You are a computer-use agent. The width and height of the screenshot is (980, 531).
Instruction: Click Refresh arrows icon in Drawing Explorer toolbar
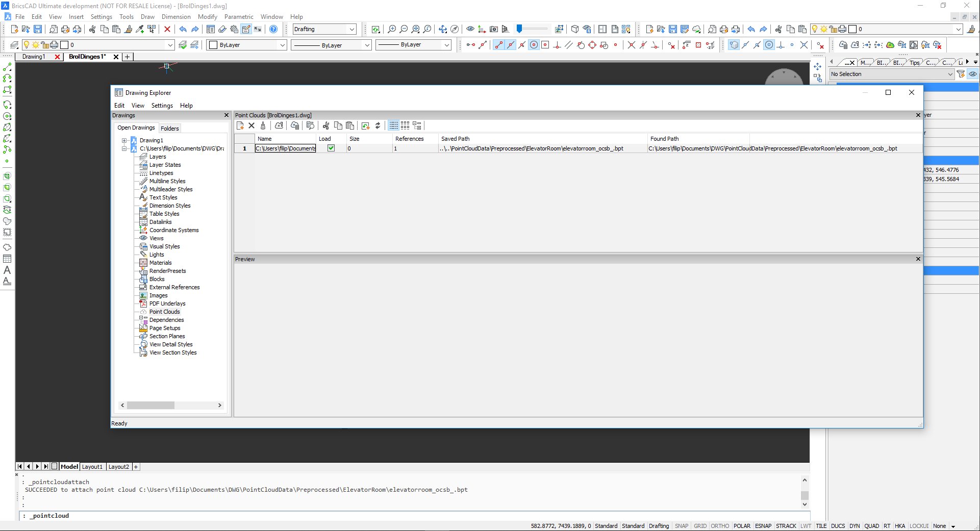pos(378,125)
